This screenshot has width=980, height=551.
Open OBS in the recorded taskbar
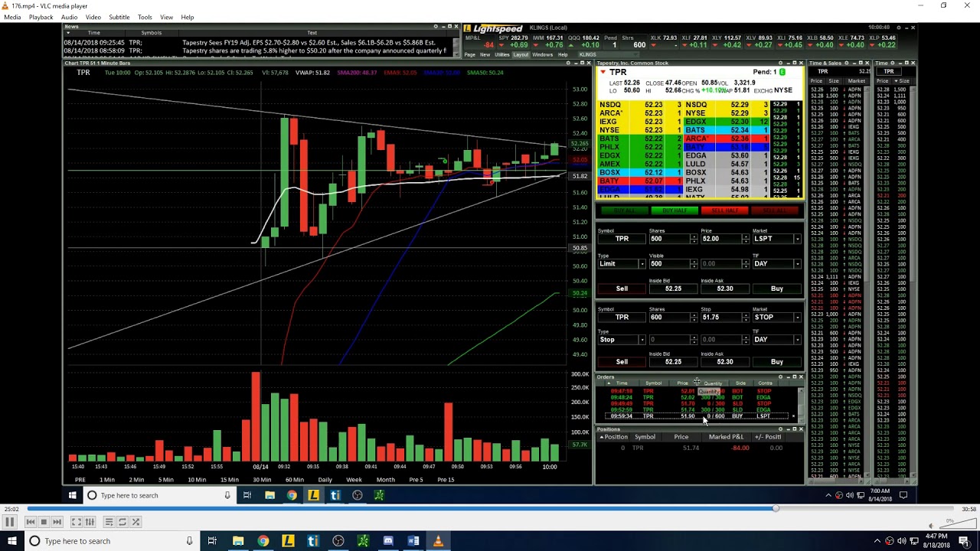pos(357,495)
